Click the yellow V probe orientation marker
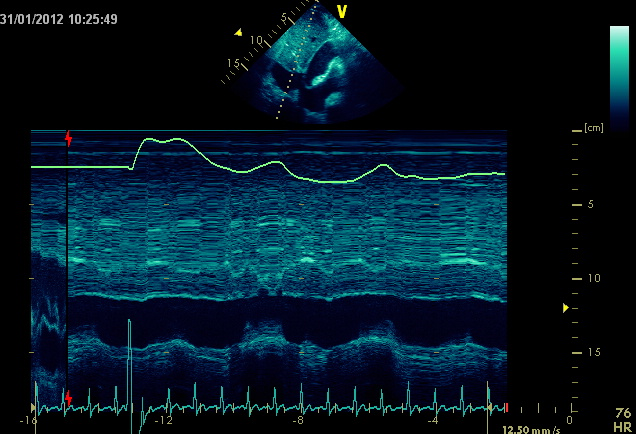This screenshot has height=434, width=636. pyautogui.click(x=342, y=11)
